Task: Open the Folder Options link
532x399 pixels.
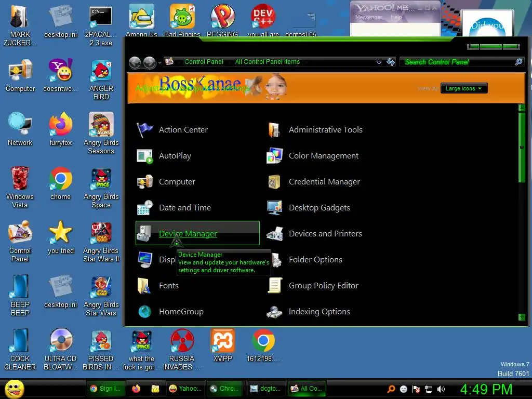Action: pyautogui.click(x=315, y=260)
